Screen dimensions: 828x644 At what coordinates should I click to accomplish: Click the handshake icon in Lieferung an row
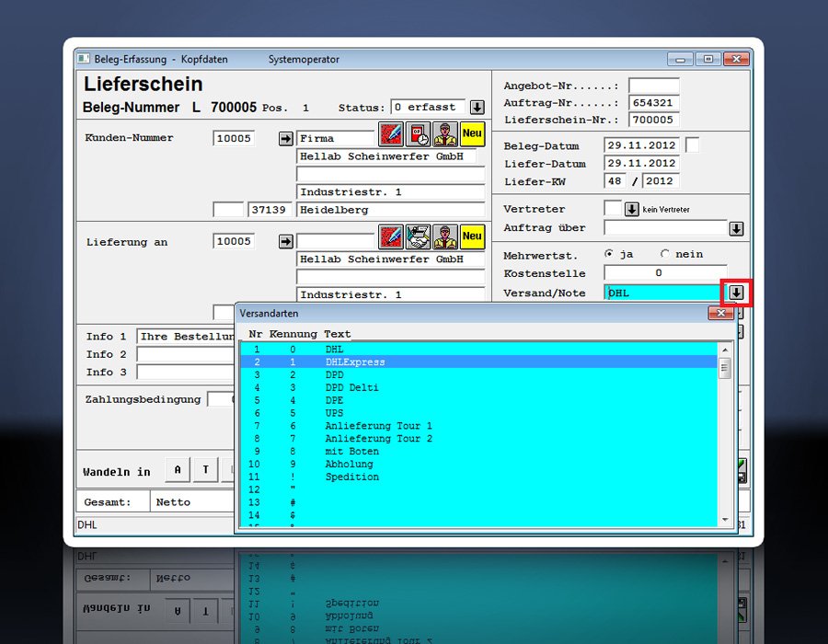point(419,237)
